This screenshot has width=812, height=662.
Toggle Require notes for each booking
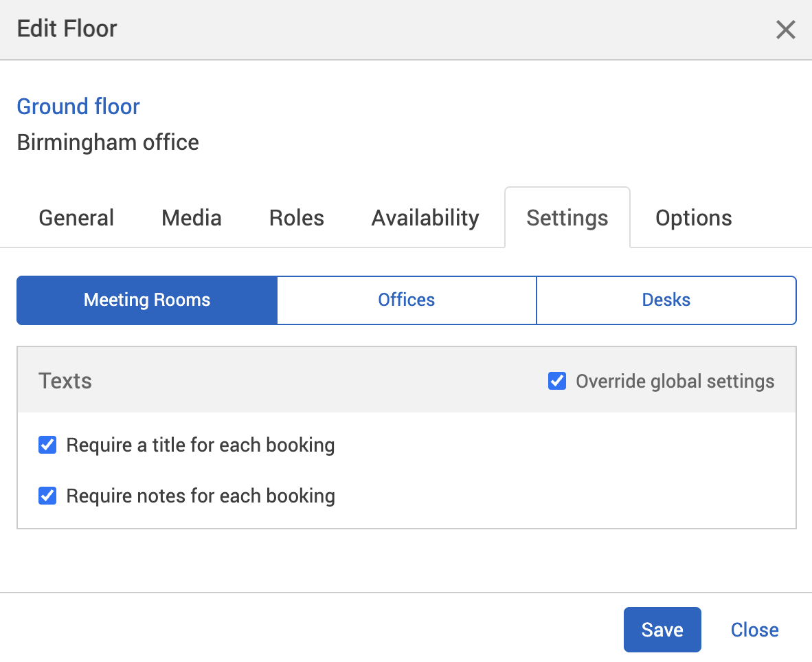coord(47,496)
